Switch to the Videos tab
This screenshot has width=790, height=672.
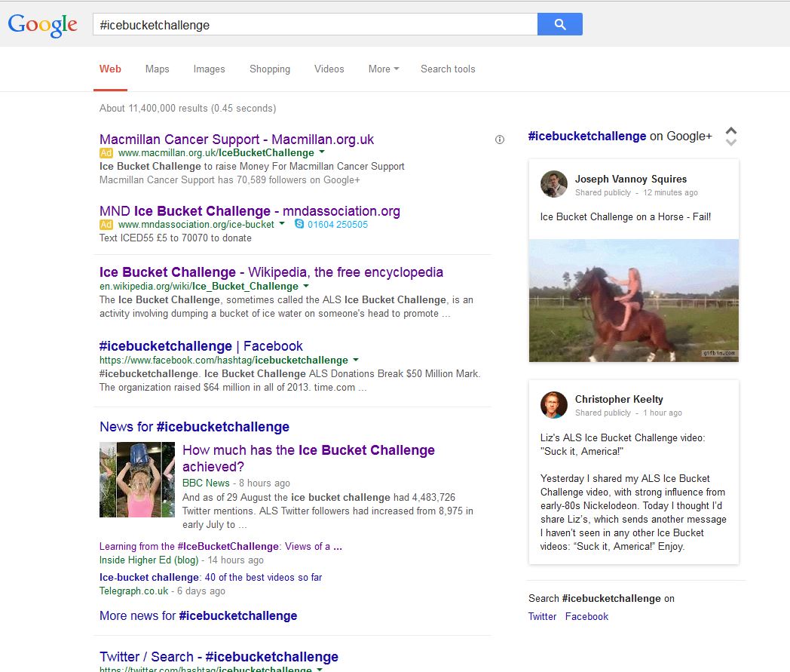pos(329,69)
